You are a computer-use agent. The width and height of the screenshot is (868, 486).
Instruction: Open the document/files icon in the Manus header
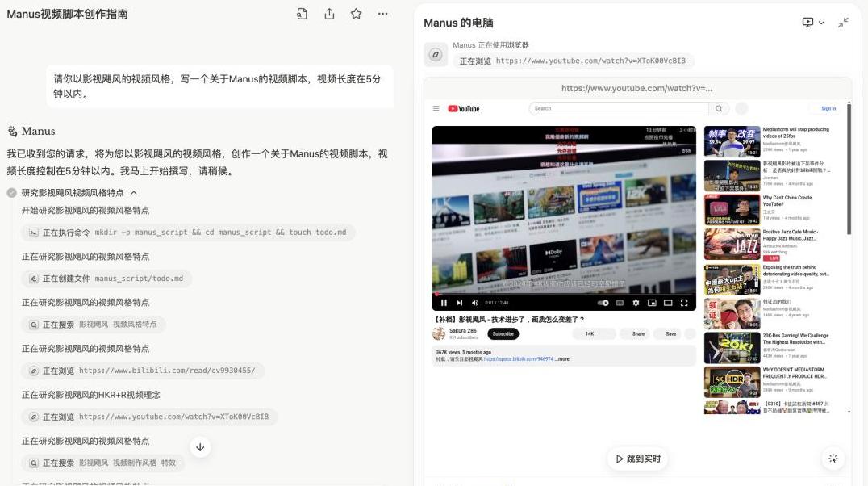tap(302, 14)
